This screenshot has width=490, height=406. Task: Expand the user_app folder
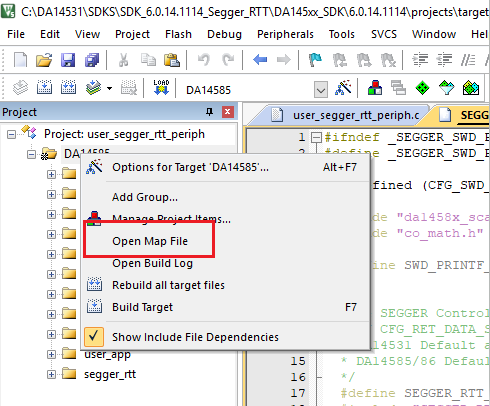(51, 354)
